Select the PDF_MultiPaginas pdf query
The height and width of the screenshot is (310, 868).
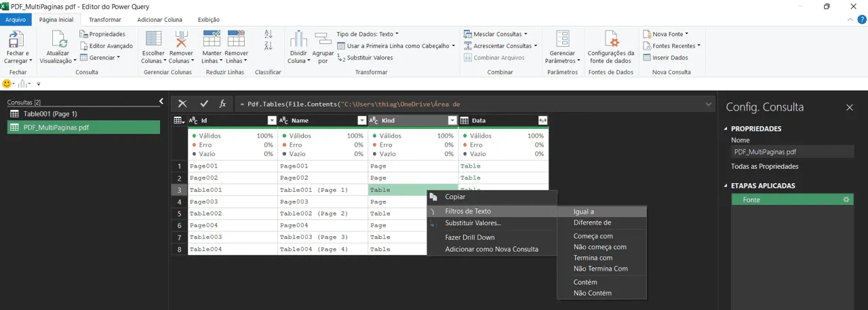(x=83, y=127)
